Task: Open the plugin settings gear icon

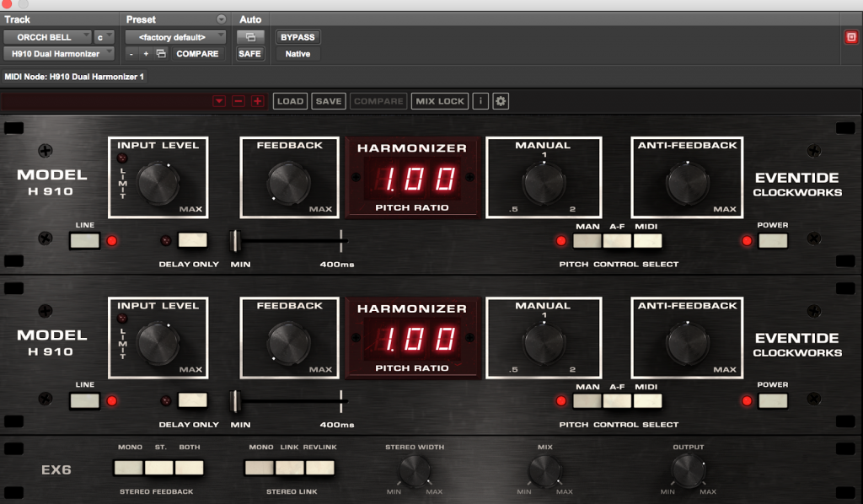Action: [501, 101]
